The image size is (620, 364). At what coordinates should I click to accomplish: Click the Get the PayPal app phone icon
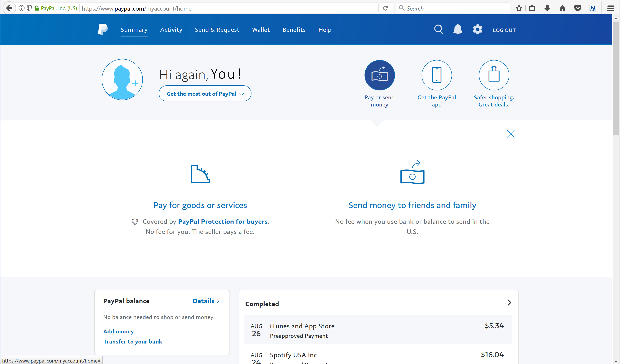[437, 75]
